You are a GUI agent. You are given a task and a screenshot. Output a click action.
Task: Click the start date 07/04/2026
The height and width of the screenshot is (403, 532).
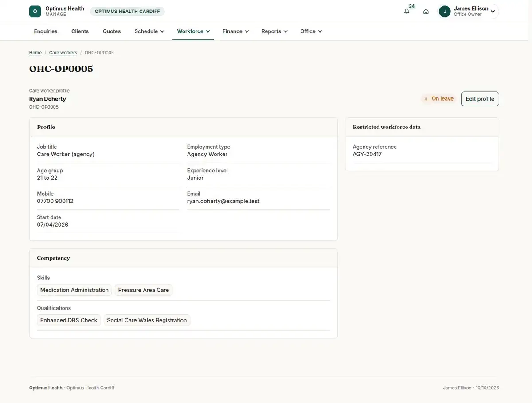click(x=53, y=225)
